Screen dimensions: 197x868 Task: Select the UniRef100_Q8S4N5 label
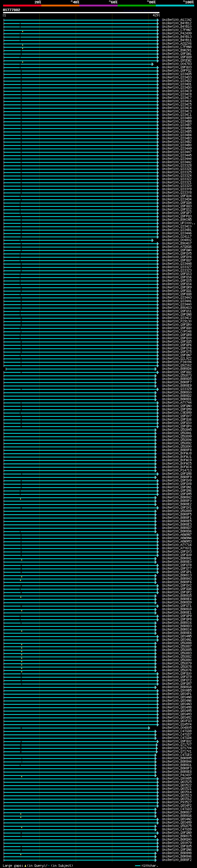pos(177,636)
